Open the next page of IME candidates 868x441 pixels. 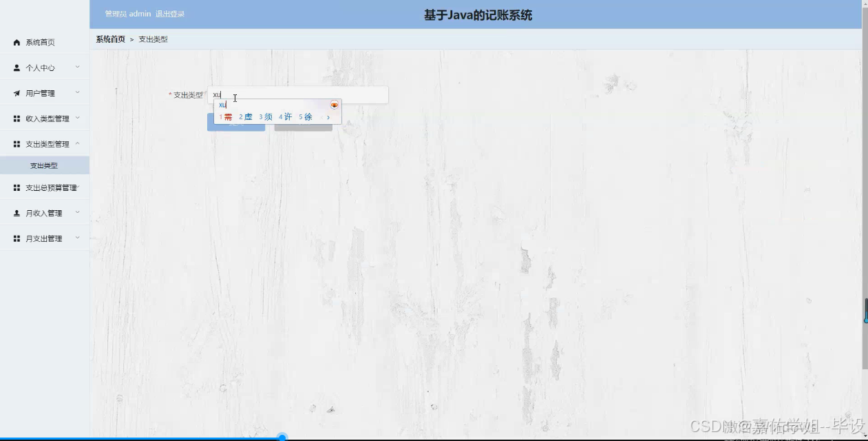[328, 117]
